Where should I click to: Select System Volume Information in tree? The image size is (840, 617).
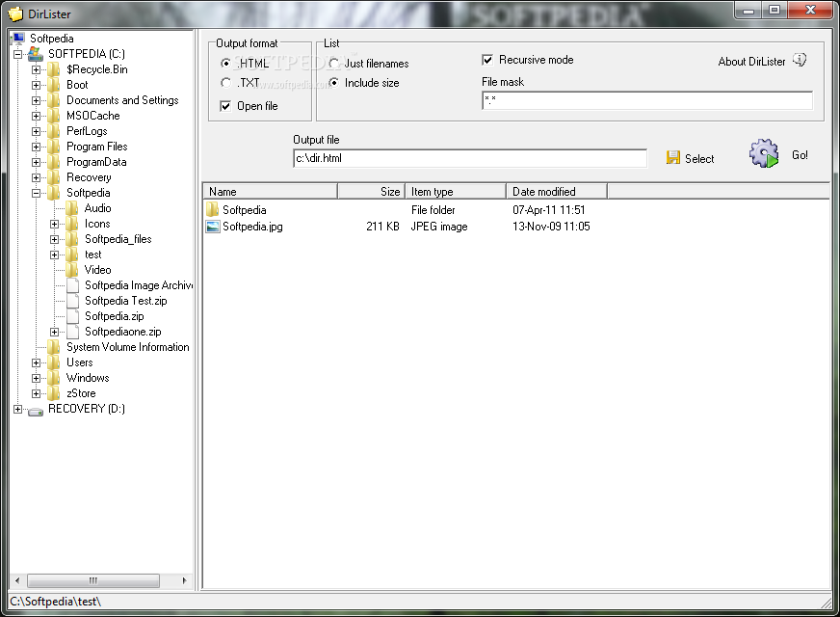click(127, 347)
